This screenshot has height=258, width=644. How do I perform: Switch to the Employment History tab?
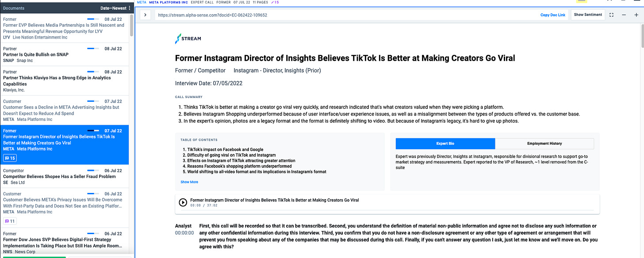click(544, 143)
